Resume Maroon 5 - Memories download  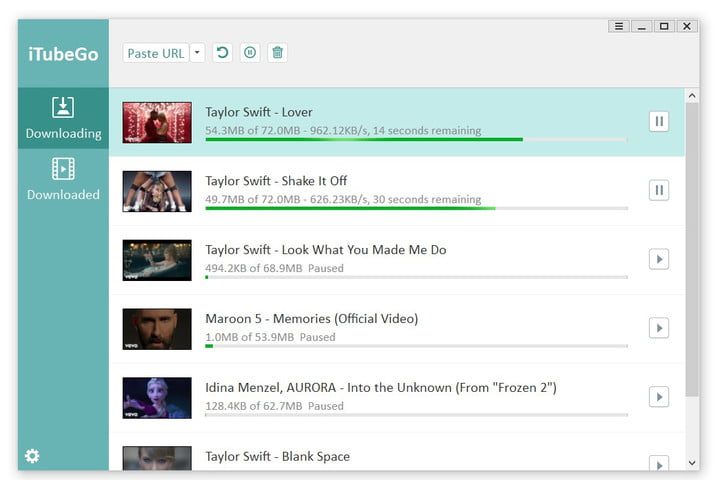pos(659,328)
